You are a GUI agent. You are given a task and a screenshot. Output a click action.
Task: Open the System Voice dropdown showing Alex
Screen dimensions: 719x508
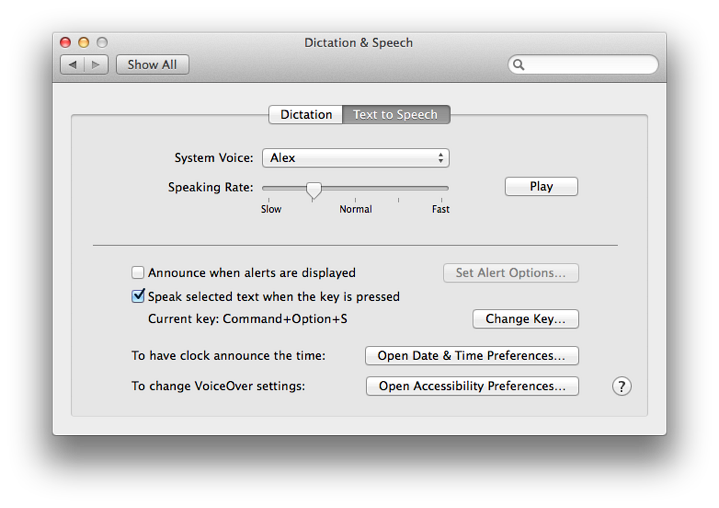[x=356, y=158]
